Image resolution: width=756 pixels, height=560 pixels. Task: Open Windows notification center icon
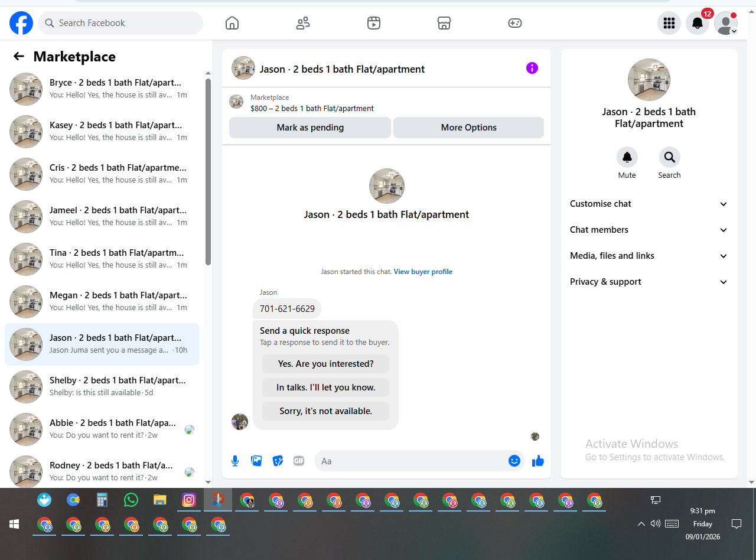pos(737,523)
